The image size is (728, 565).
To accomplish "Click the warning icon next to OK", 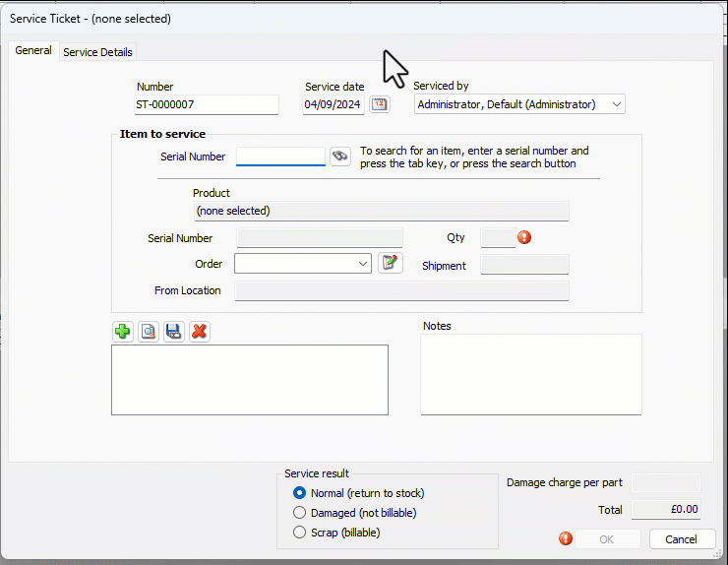I will [566, 538].
